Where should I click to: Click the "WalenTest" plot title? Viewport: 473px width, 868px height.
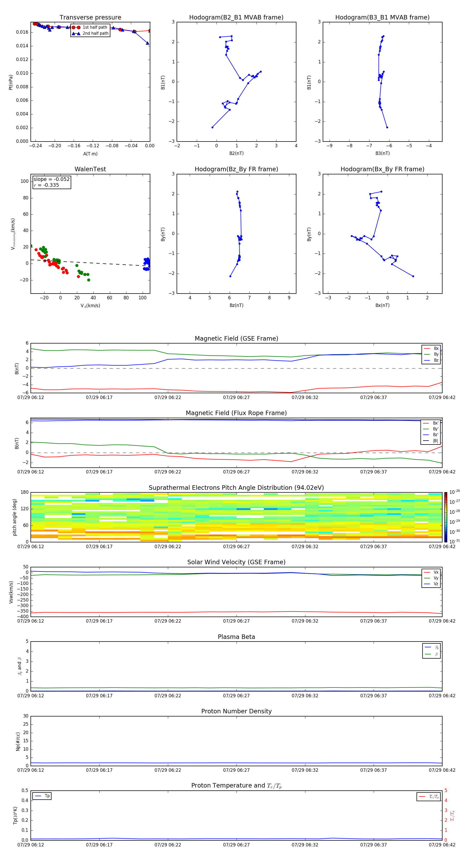(90, 169)
